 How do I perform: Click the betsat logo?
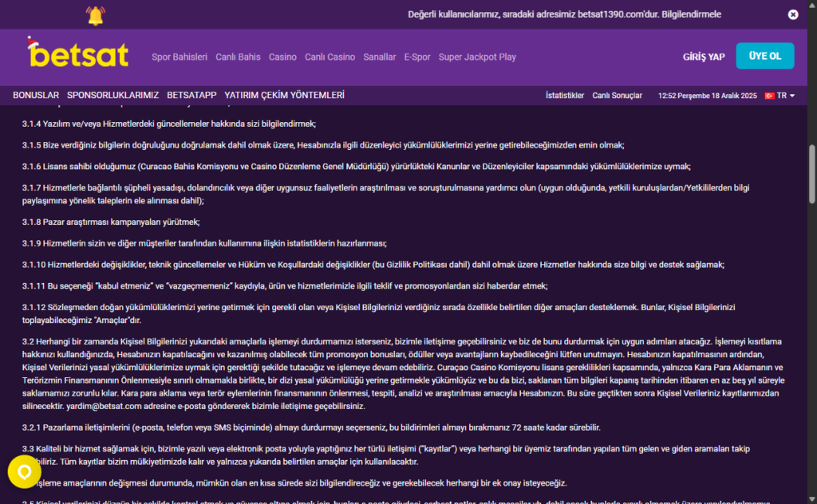77,52
